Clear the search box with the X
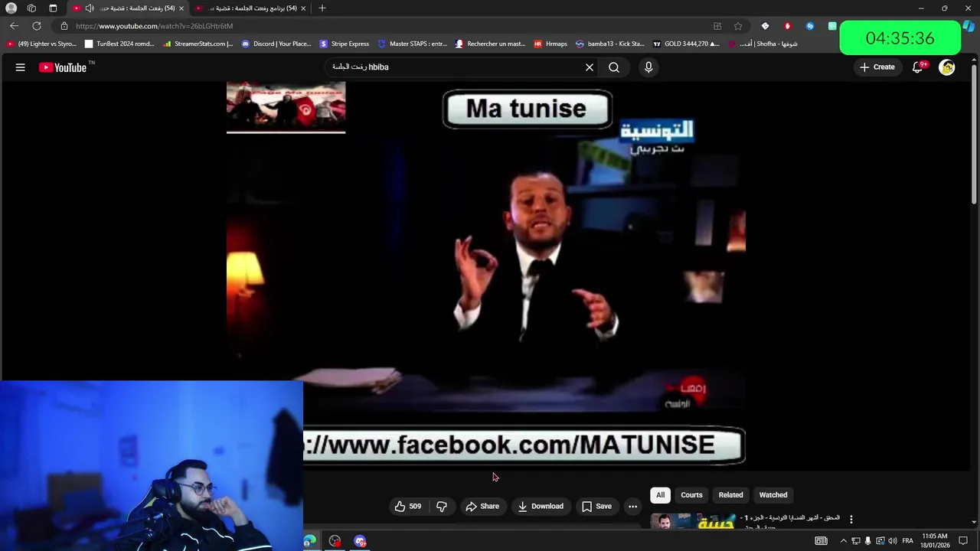 (590, 67)
